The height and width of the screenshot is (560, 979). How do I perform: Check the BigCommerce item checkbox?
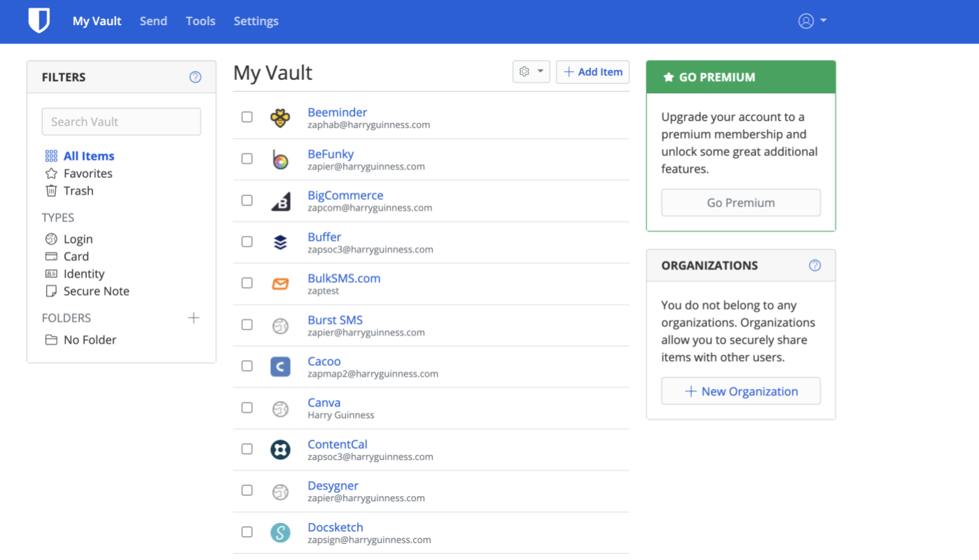[x=247, y=200]
